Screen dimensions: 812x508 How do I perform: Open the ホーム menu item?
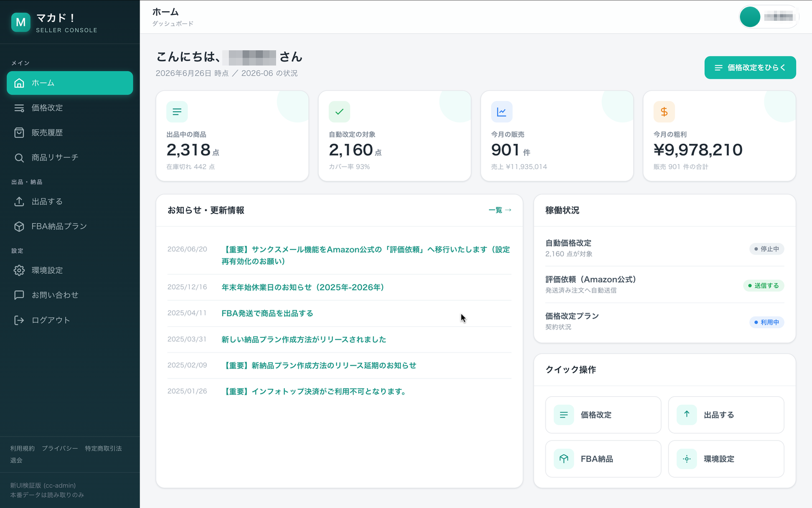tap(70, 83)
